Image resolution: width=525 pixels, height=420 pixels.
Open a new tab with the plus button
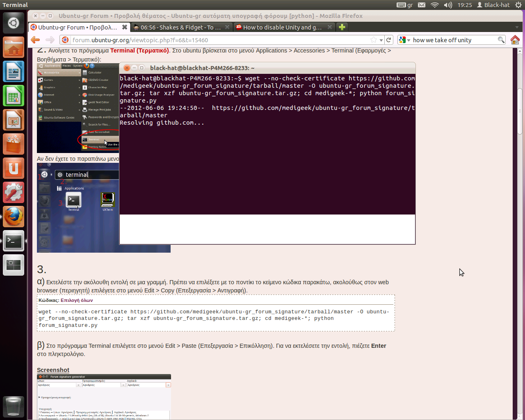coord(342,27)
